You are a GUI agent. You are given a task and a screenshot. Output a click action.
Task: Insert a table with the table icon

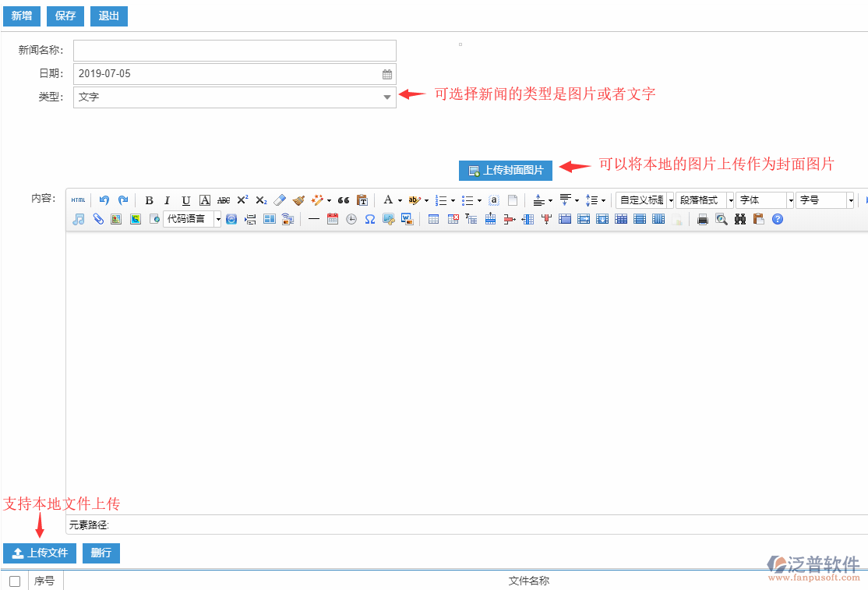tap(434, 219)
